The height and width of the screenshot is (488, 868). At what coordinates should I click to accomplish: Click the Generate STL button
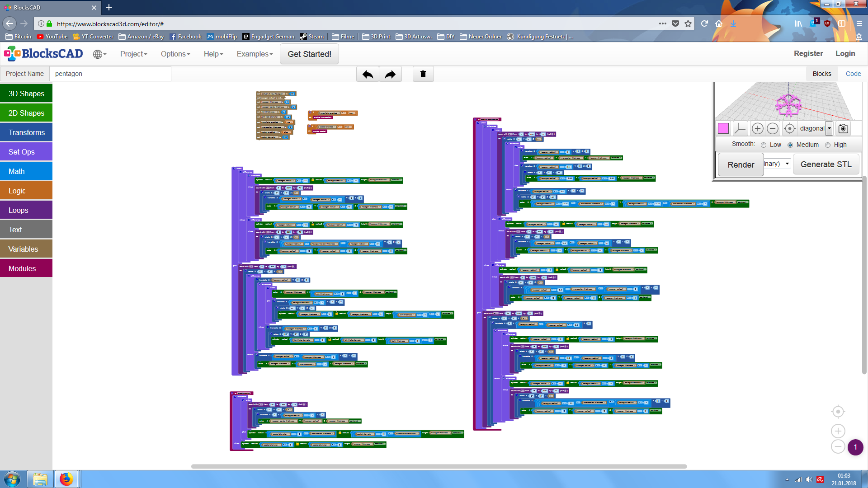pos(826,164)
